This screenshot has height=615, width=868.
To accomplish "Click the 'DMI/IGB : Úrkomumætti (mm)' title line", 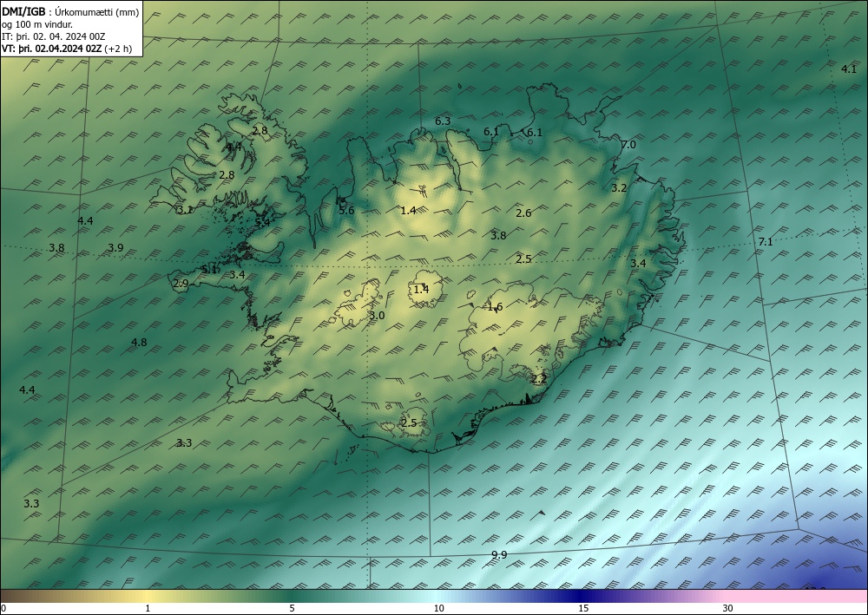I will coord(70,12).
